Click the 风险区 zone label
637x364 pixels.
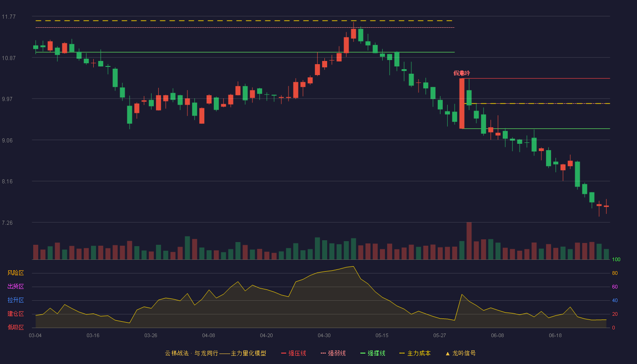(x=15, y=273)
